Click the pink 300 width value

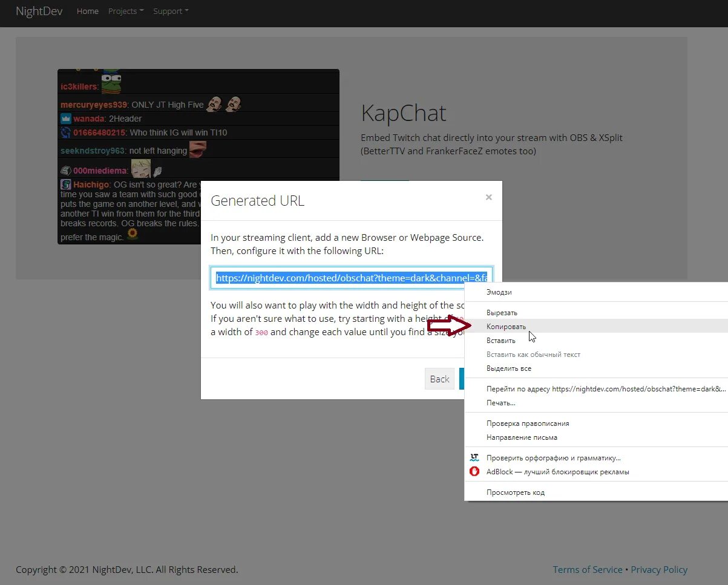(261, 333)
